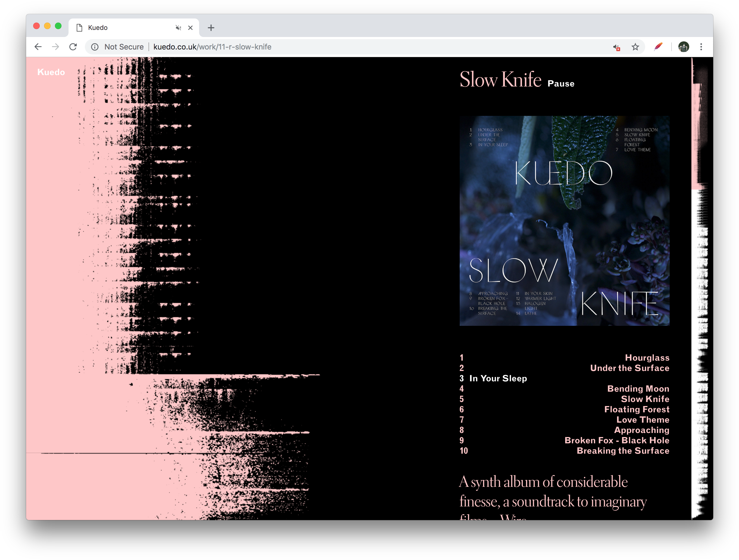The image size is (739, 560).
Task: Play track 4 Bending Moon
Action: pos(564,389)
